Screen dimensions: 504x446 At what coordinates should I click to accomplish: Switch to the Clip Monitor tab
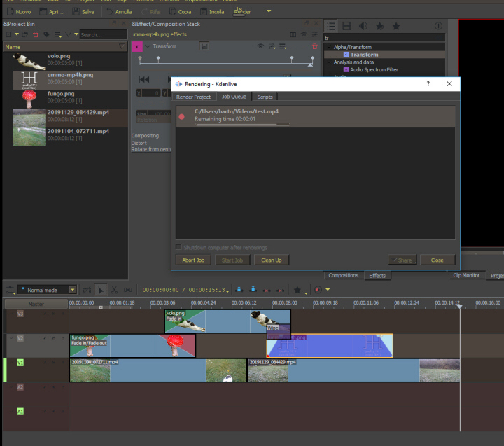(x=466, y=276)
